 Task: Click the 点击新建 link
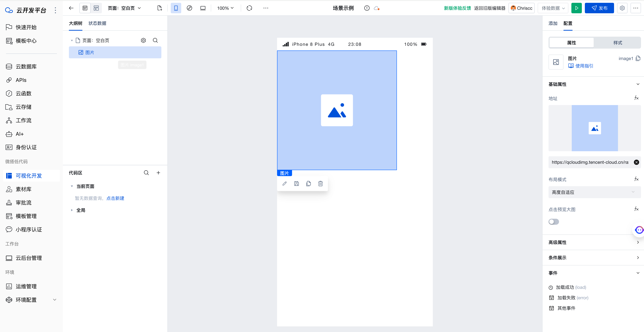pos(115,198)
